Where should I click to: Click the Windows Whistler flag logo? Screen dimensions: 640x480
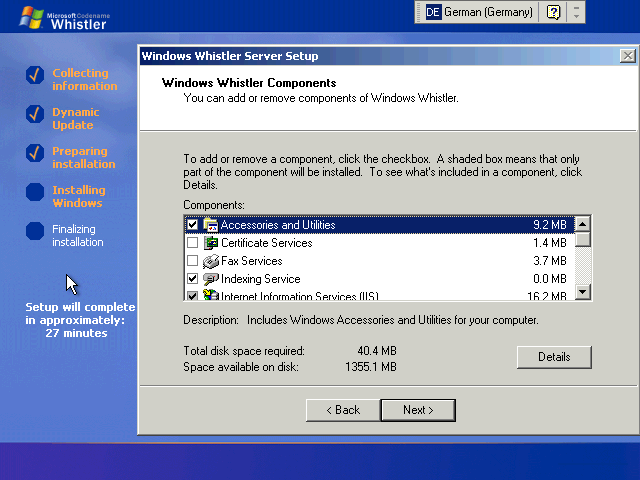[31, 18]
